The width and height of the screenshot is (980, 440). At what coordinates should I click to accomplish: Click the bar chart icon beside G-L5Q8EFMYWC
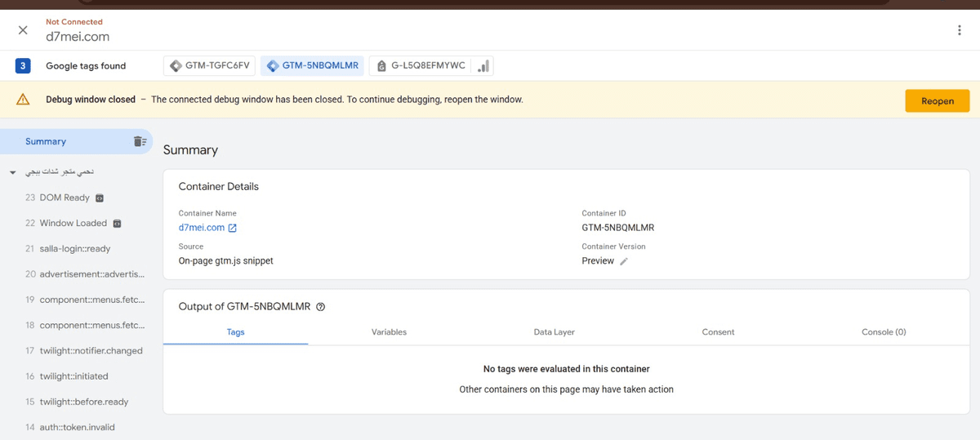pyautogui.click(x=483, y=66)
